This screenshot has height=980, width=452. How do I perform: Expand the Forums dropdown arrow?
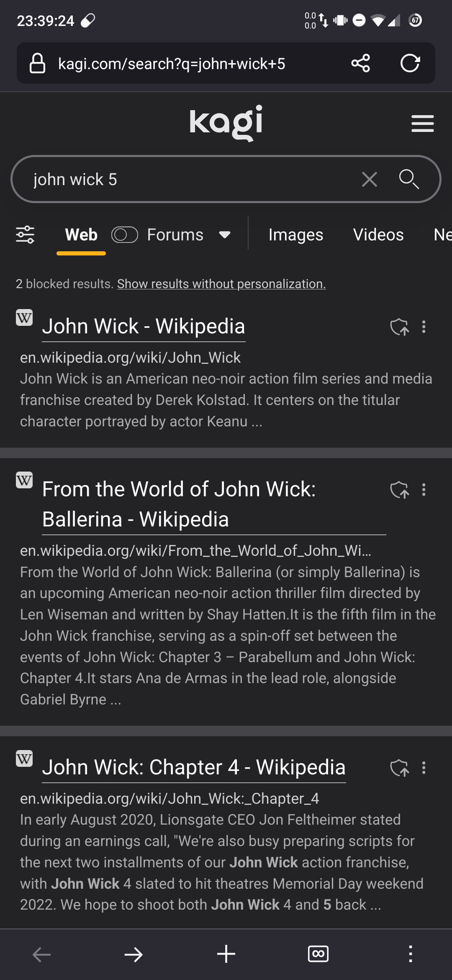pos(225,235)
